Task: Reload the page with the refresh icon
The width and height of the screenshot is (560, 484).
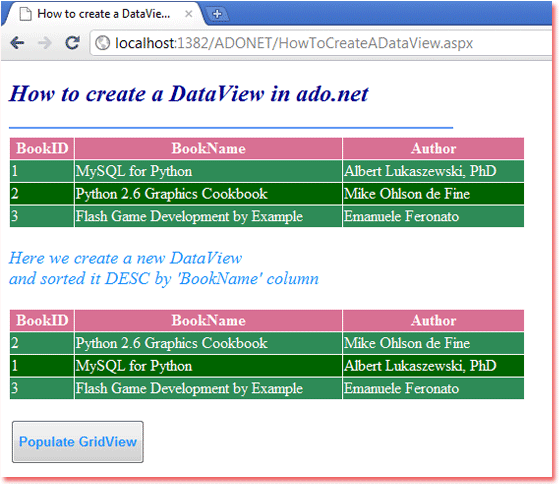Action: (x=72, y=43)
